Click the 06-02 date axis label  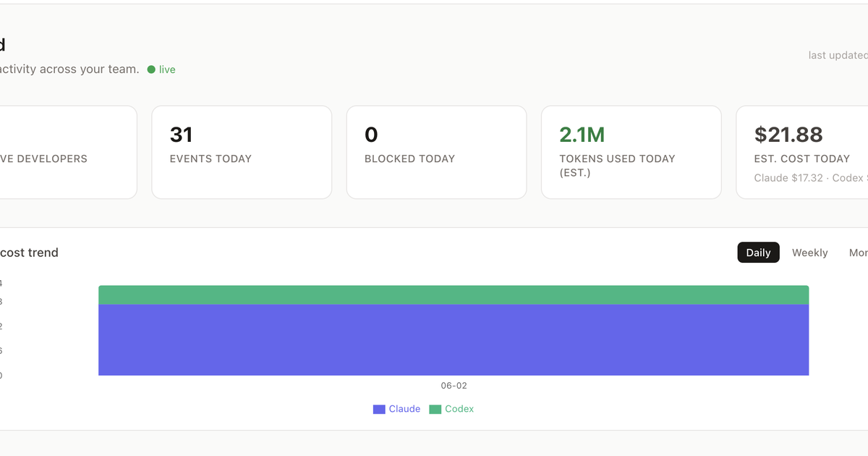(454, 386)
